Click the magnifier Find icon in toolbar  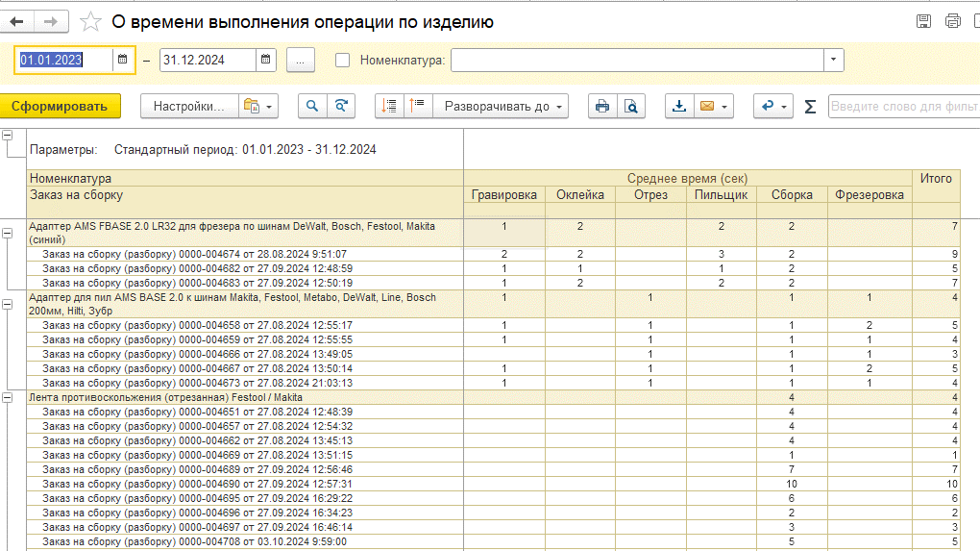[312, 107]
